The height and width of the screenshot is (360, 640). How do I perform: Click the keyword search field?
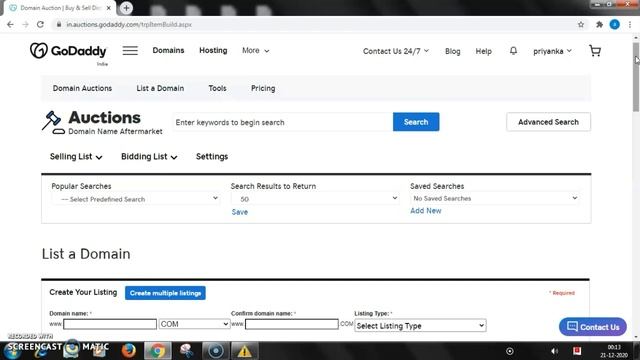(282, 122)
